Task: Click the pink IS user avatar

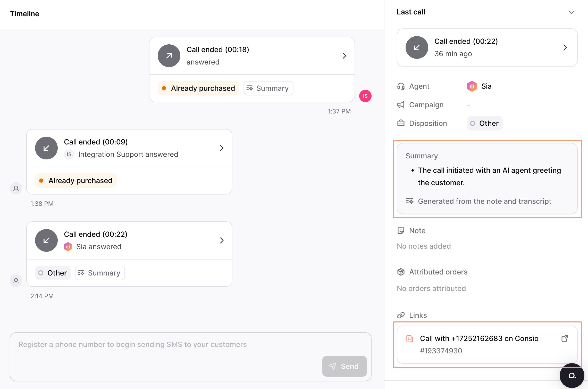Action: [x=365, y=96]
